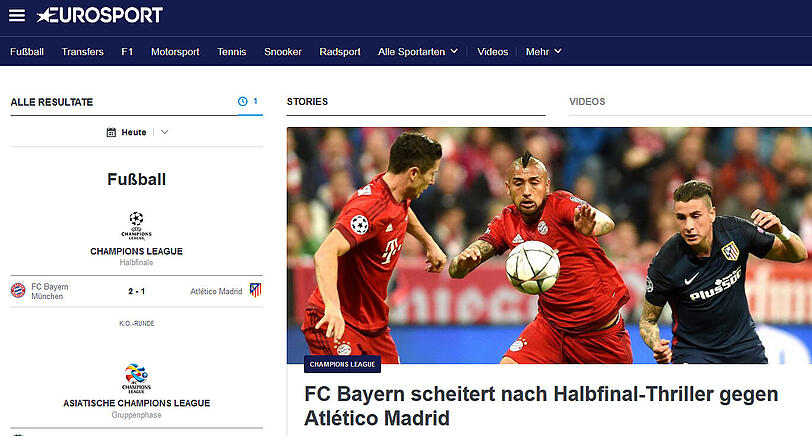The image size is (812, 436).
Task: Click the FC Bayern München team name
Action: pos(49,292)
